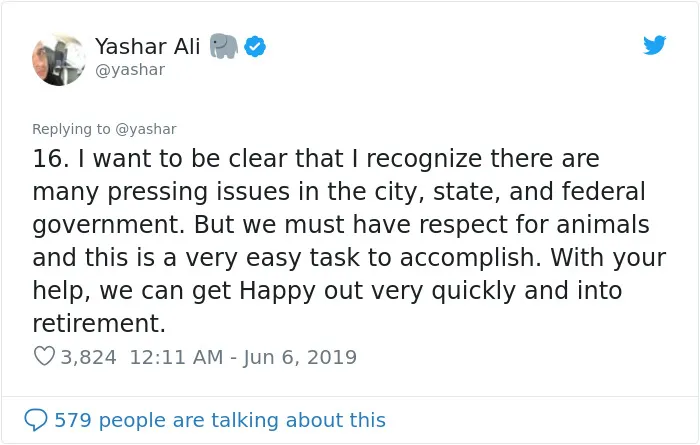700x445 pixels.
Task: Click the Jun 6, 2019 date
Action: (300, 358)
